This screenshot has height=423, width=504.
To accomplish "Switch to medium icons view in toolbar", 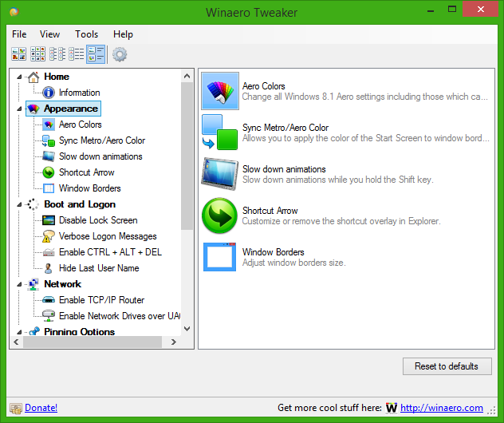I will [38, 54].
